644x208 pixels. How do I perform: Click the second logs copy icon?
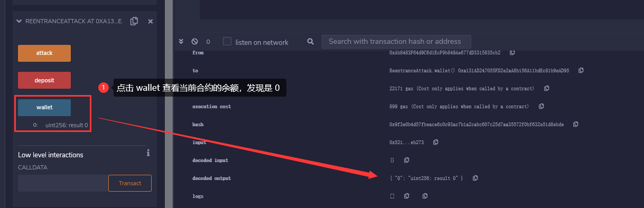[425, 196]
